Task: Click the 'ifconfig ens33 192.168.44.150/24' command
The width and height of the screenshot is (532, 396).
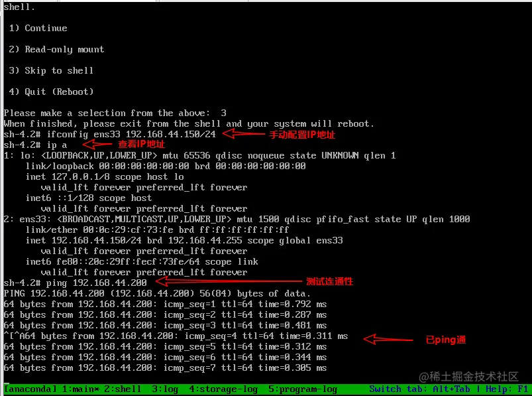Action: pos(131,135)
